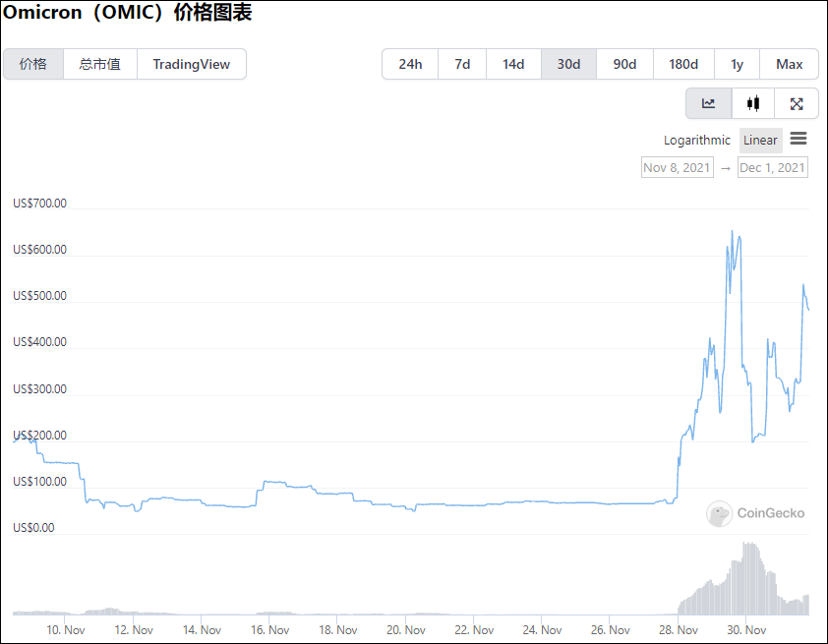The image size is (828, 644).
Task: Click the Omicron (OMIC) chart title
Action: [127, 12]
